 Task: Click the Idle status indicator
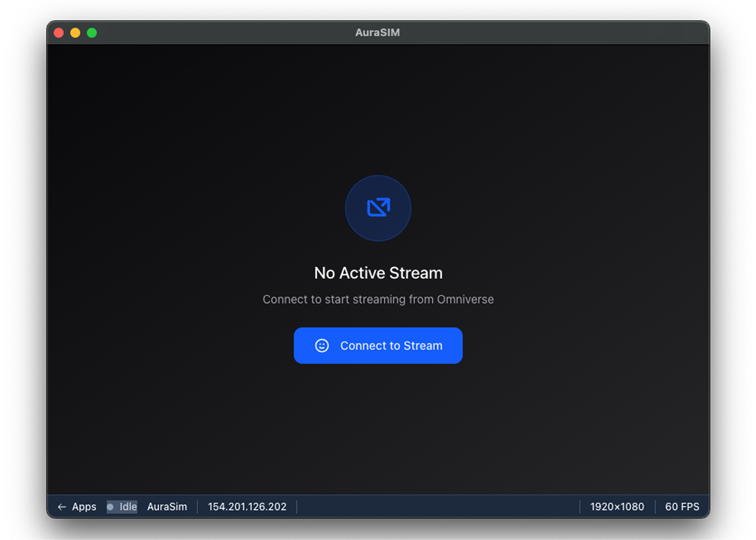122,507
